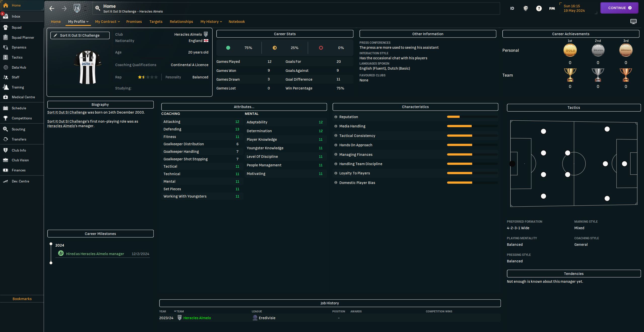Switch to the Promises tab
The height and width of the screenshot is (332, 644).
click(x=134, y=22)
